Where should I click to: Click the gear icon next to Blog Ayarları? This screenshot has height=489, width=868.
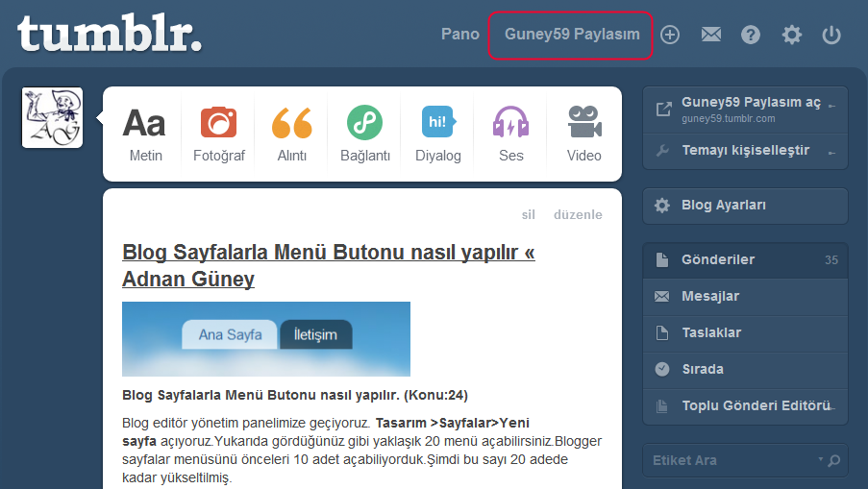[662, 206]
